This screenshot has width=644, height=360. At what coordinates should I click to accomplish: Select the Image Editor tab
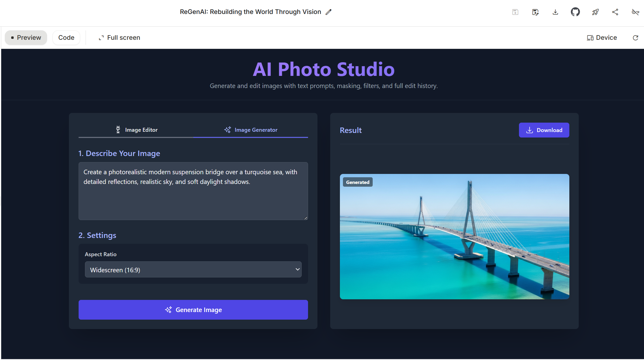pyautogui.click(x=136, y=130)
